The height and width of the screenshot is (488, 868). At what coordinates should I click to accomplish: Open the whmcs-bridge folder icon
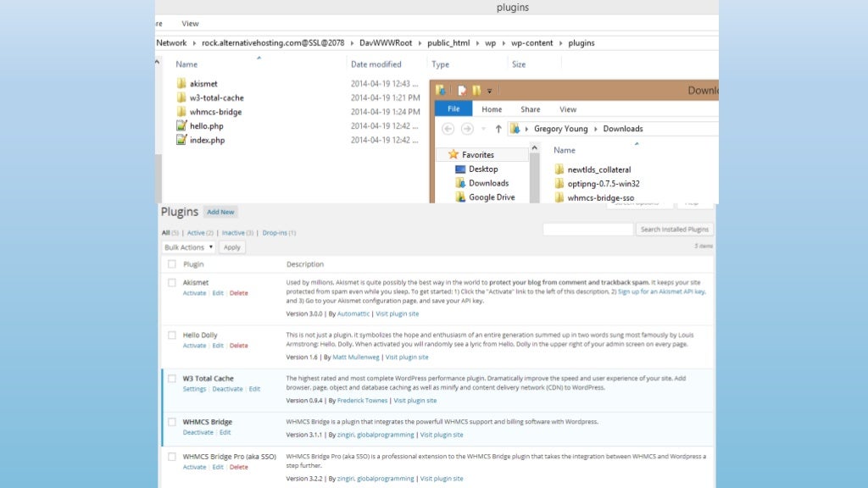(181, 112)
